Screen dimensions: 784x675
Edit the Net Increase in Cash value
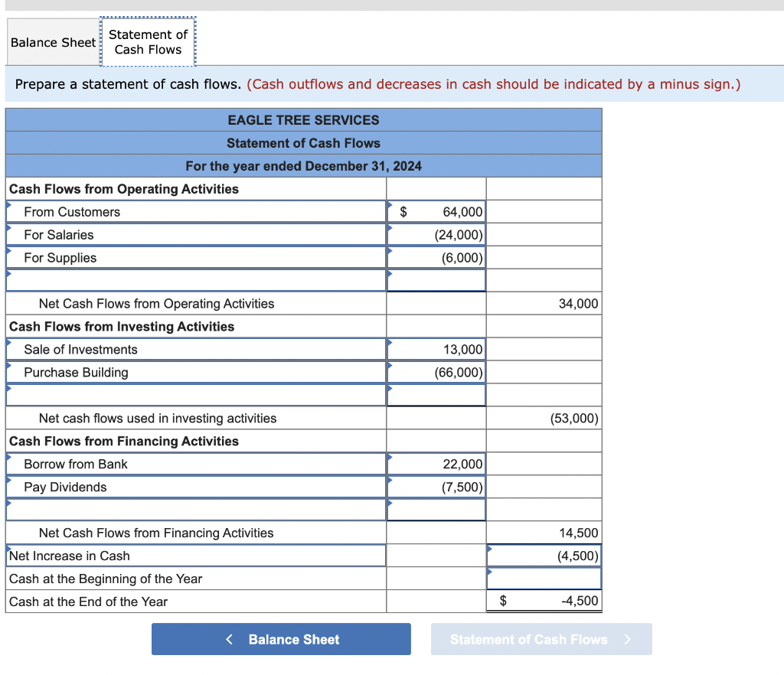544,556
